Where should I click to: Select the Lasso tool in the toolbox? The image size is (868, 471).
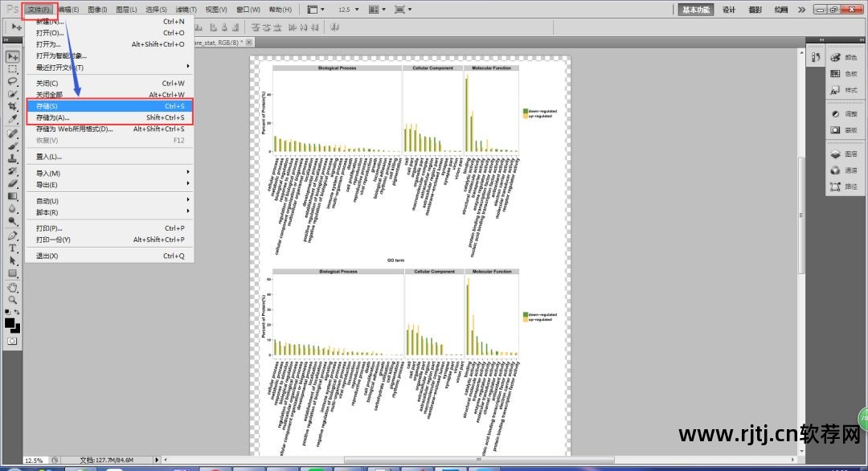(13, 81)
